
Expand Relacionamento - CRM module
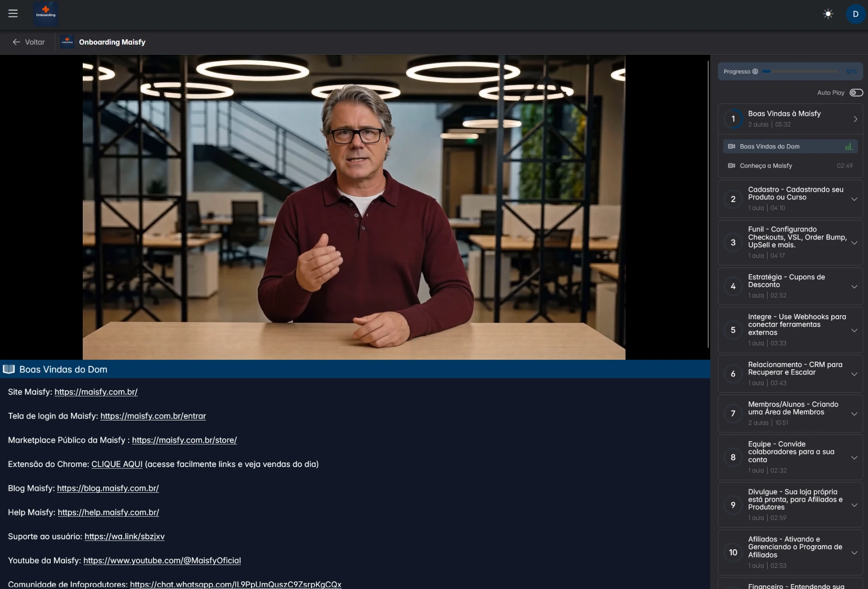pyautogui.click(x=854, y=374)
